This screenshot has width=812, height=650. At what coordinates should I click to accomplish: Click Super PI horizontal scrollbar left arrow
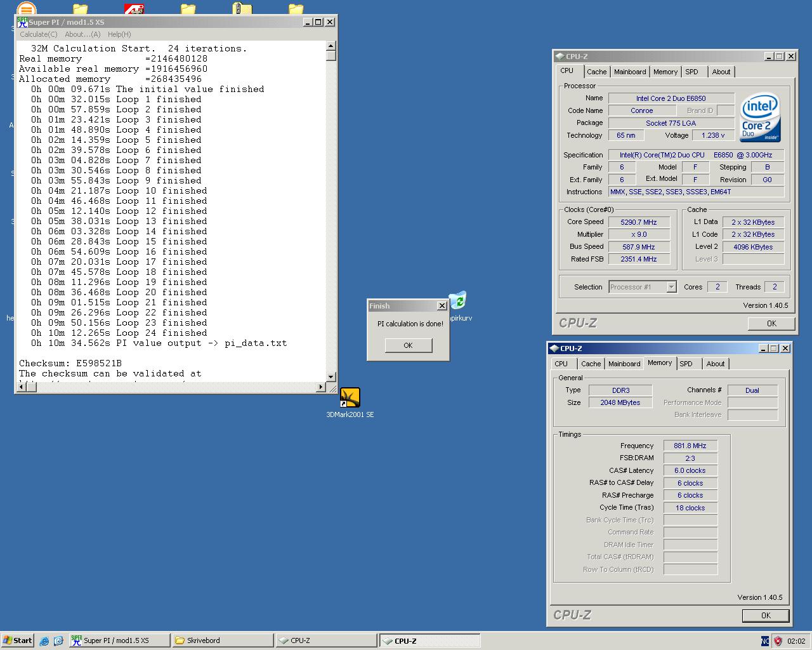[x=21, y=387]
